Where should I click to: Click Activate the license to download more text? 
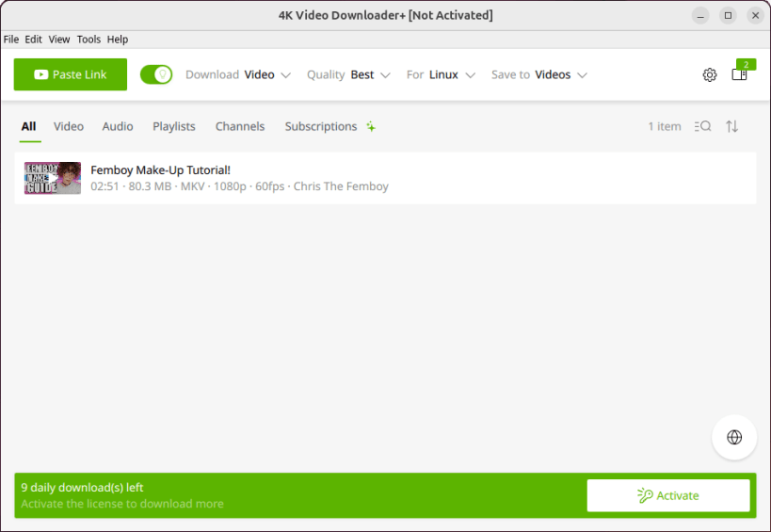coord(122,504)
